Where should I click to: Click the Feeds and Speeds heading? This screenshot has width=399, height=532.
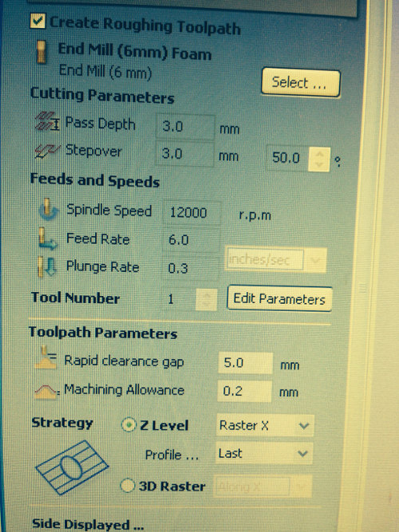pos(95,180)
